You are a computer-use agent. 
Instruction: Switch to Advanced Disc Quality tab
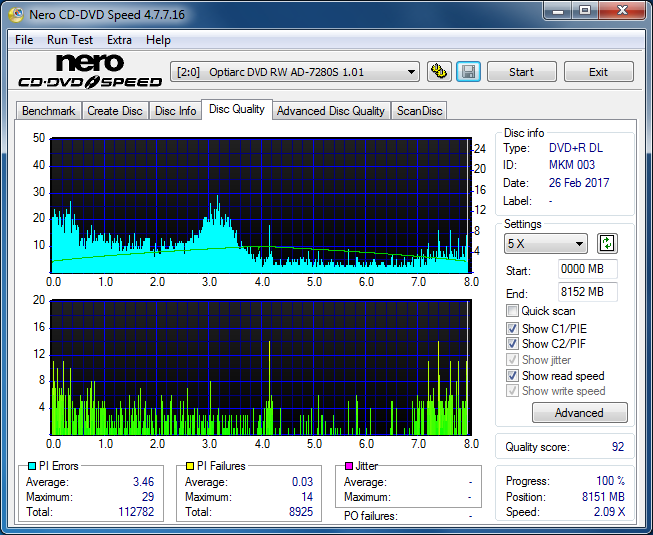pos(331,111)
